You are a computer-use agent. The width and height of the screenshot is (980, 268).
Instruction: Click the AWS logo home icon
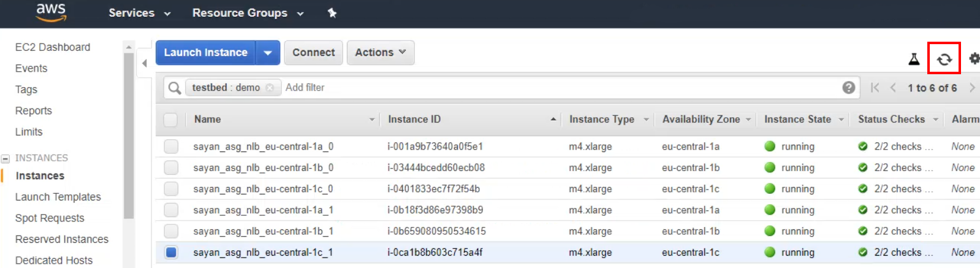51,12
